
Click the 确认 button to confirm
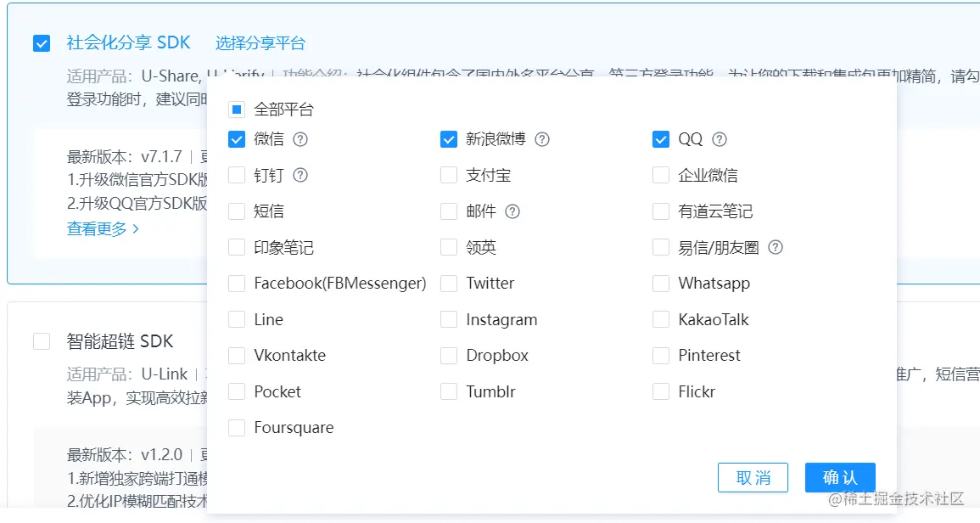(840, 477)
